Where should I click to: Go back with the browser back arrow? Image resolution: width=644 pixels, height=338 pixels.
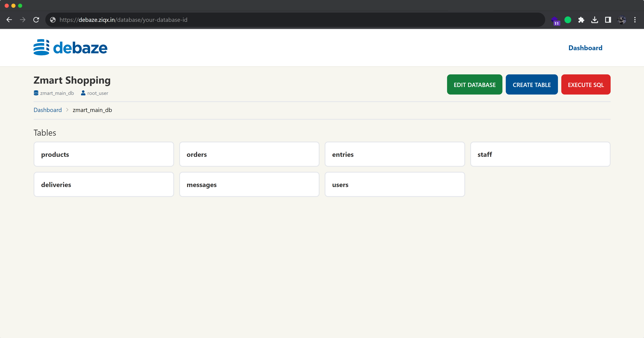point(9,20)
